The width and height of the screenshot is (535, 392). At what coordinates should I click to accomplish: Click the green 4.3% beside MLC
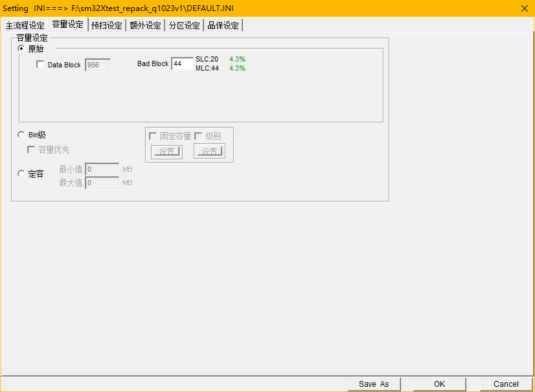coord(237,68)
